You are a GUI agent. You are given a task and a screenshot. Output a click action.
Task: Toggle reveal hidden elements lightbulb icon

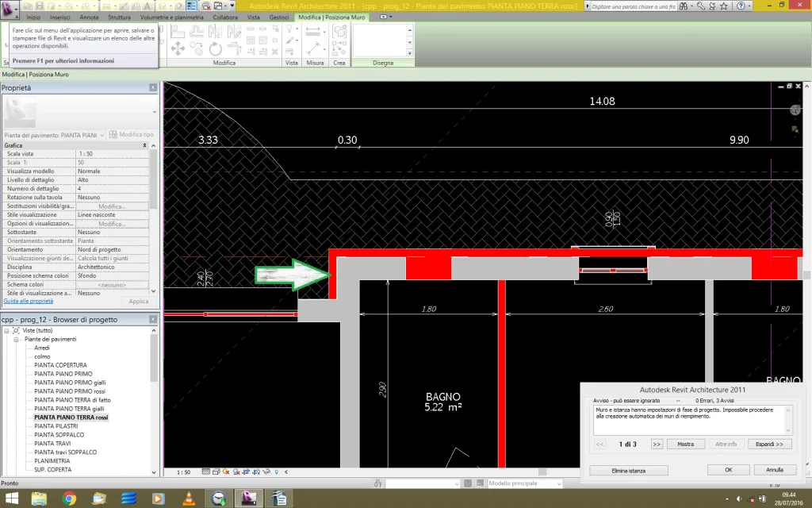[277, 471]
